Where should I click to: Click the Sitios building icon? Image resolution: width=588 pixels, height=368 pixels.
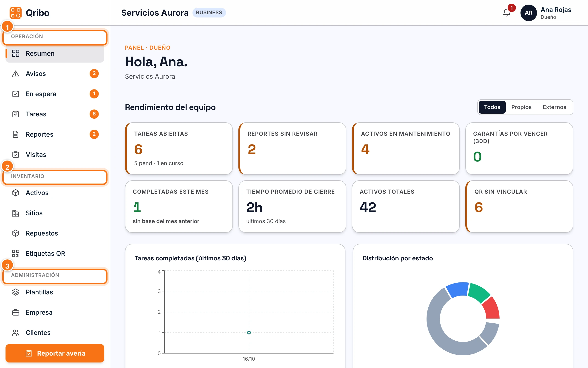click(16, 213)
